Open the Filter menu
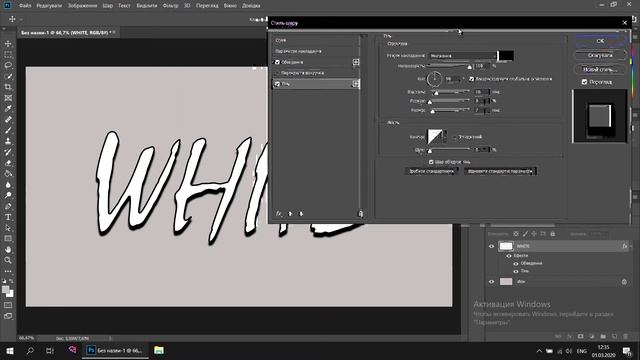Viewport: 640px width, 360px height. (x=170, y=6)
